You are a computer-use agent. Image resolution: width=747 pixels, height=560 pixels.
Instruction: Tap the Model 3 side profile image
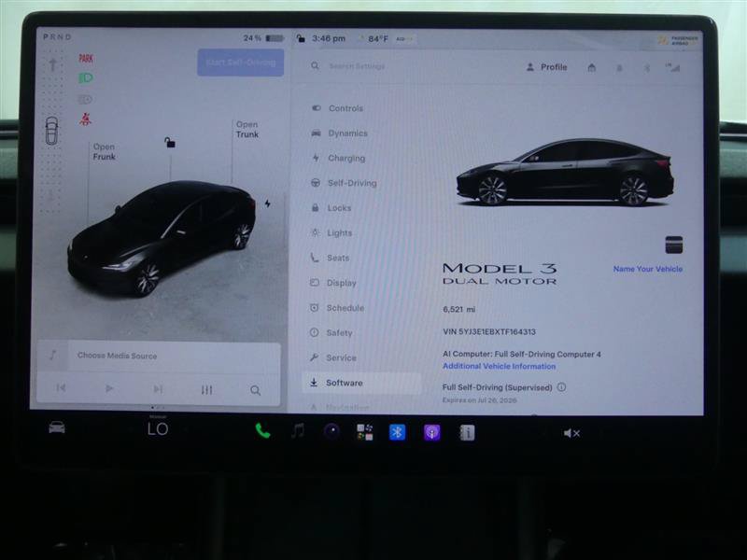point(565,173)
